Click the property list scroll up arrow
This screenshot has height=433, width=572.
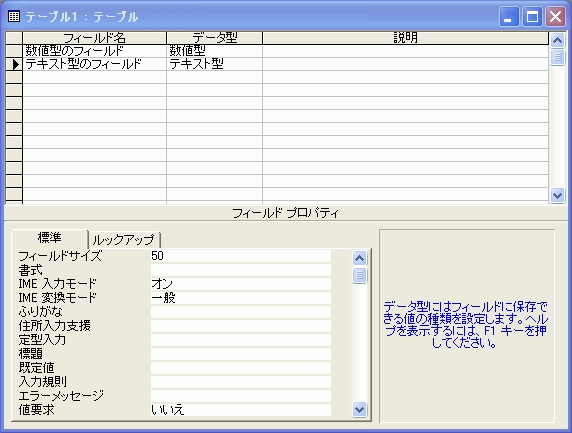click(x=360, y=259)
